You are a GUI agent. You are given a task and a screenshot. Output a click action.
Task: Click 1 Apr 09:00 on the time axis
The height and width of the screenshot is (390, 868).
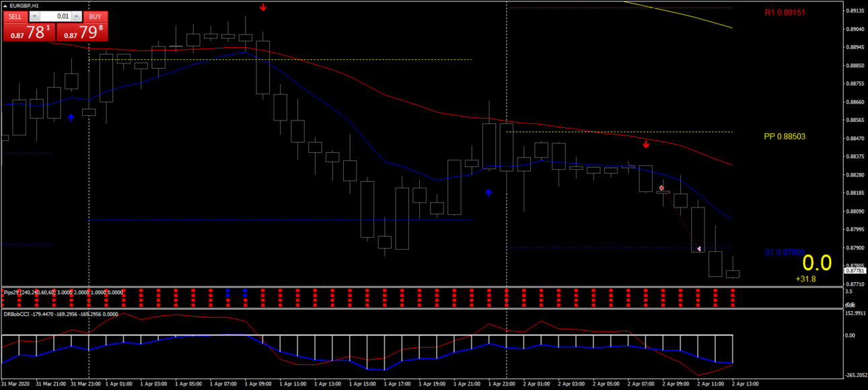(x=258, y=384)
